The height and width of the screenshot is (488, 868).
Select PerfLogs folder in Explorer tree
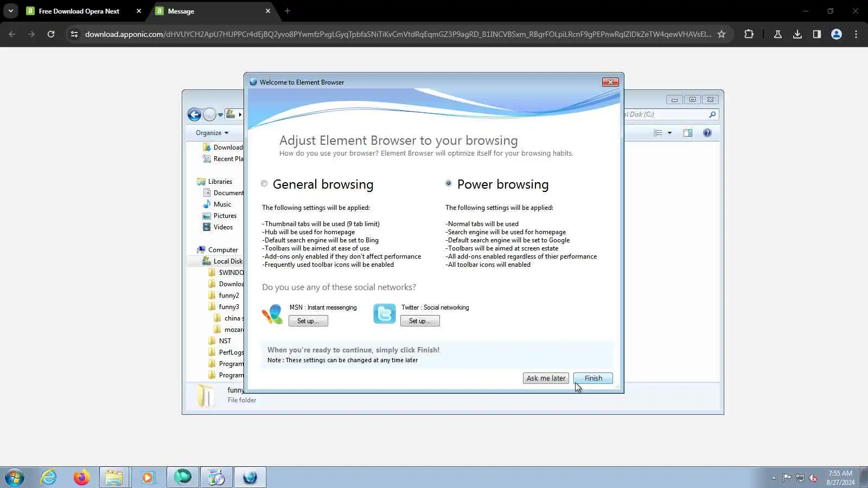pyautogui.click(x=226, y=352)
